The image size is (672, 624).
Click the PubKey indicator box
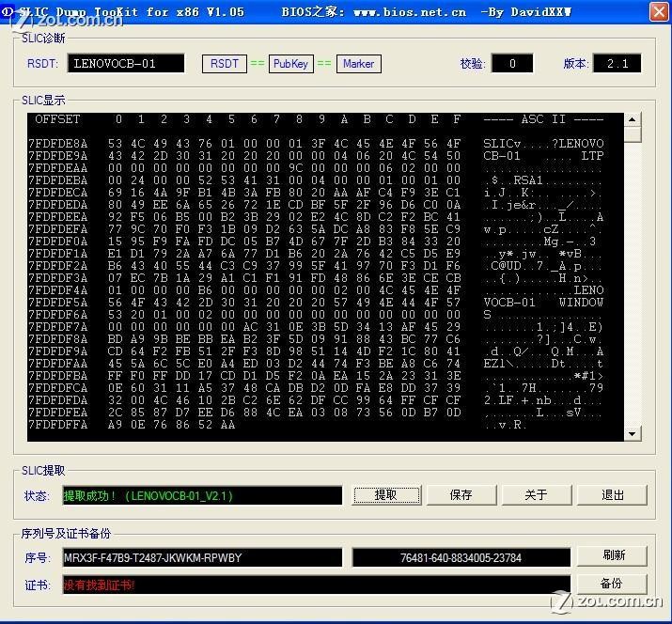click(x=291, y=64)
